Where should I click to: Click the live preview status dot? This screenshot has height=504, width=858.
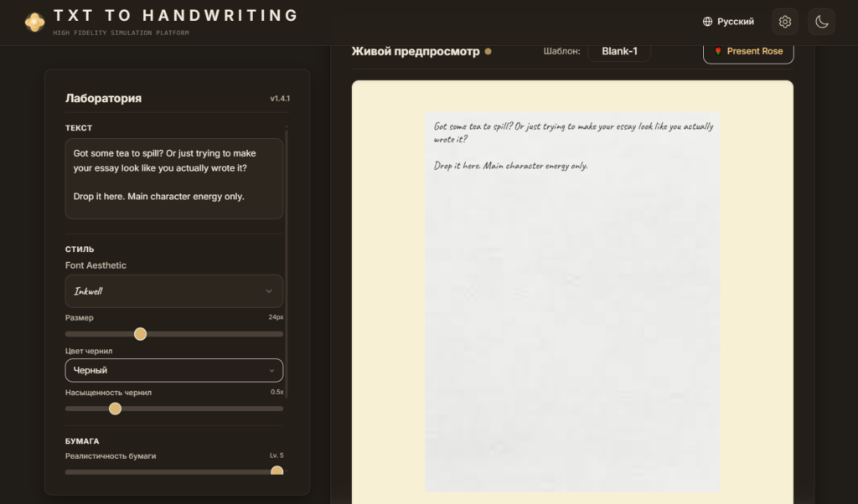point(488,51)
